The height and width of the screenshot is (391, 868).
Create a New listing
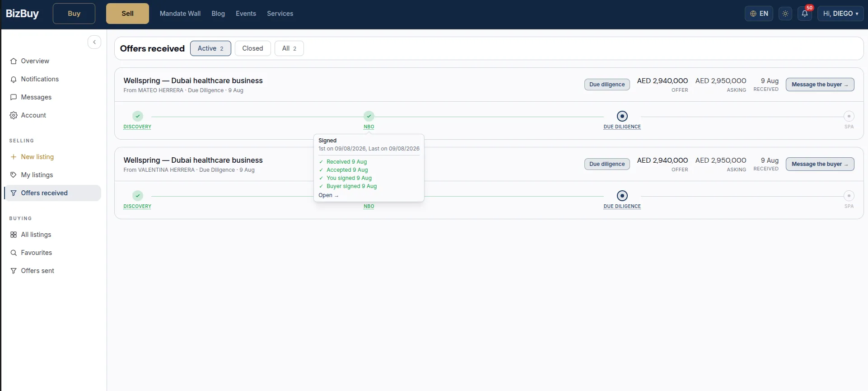pos(52,157)
